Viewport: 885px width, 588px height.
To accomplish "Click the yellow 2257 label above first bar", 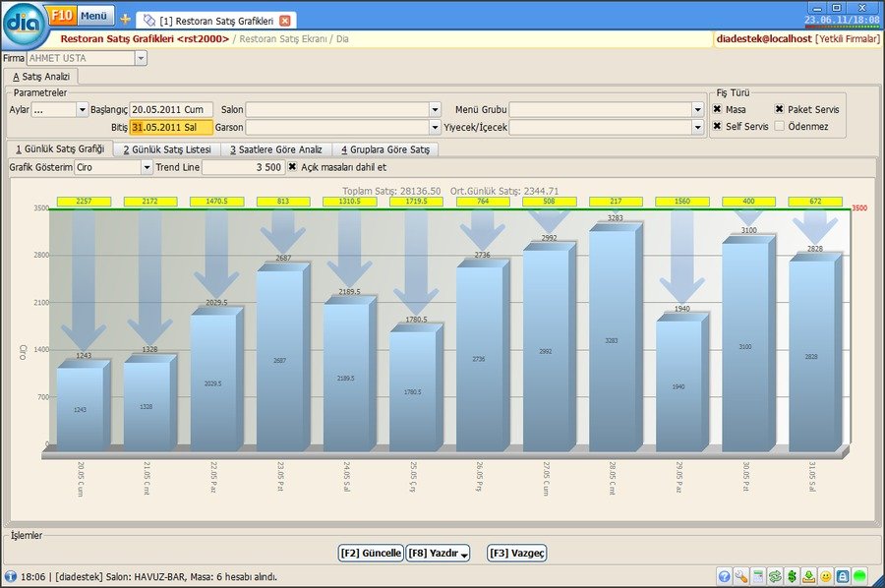I will pyautogui.click(x=84, y=201).
